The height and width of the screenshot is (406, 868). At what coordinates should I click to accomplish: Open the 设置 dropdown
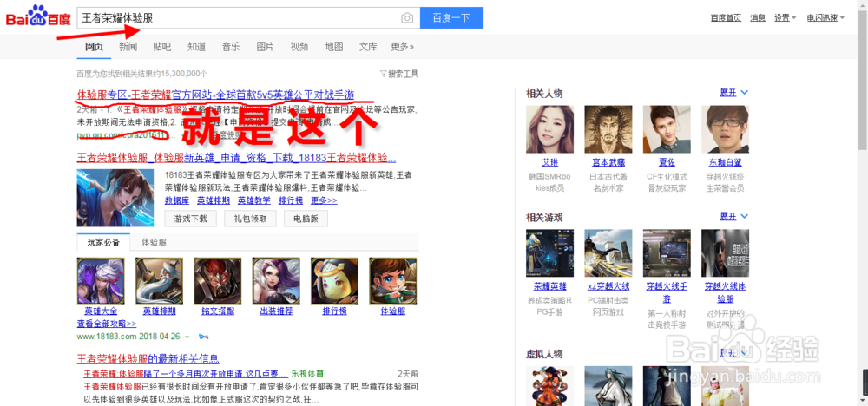(785, 17)
